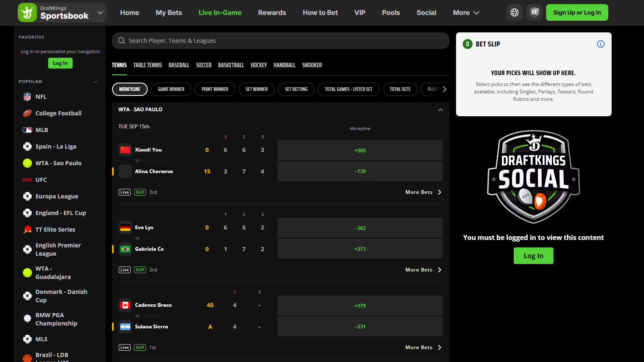Click the WTA - Guadalajara tennis ball icon

[x=27, y=273]
